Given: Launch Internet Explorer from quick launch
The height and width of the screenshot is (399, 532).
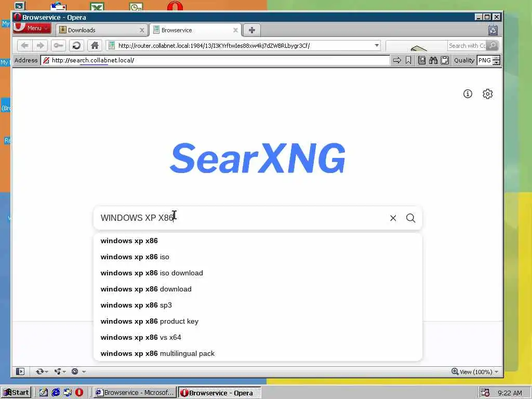Looking at the screenshot, I should point(56,393).
